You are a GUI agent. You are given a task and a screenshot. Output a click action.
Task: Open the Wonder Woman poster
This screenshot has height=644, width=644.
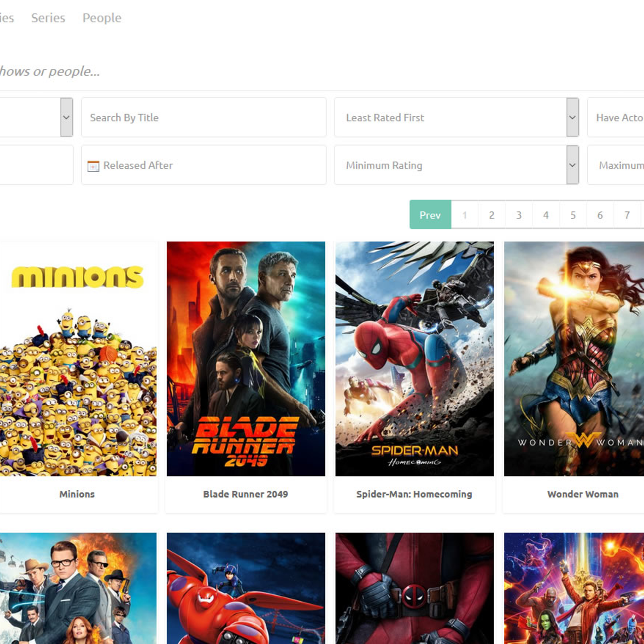click(x=574, y=359)
